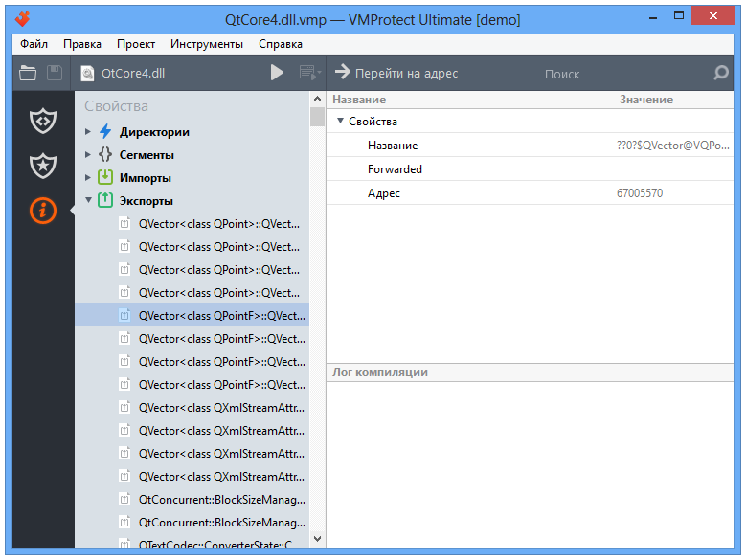Screen dimensions: 746x560
Task: Collapse the Экспорты tree node
Action: click(88, 200)
